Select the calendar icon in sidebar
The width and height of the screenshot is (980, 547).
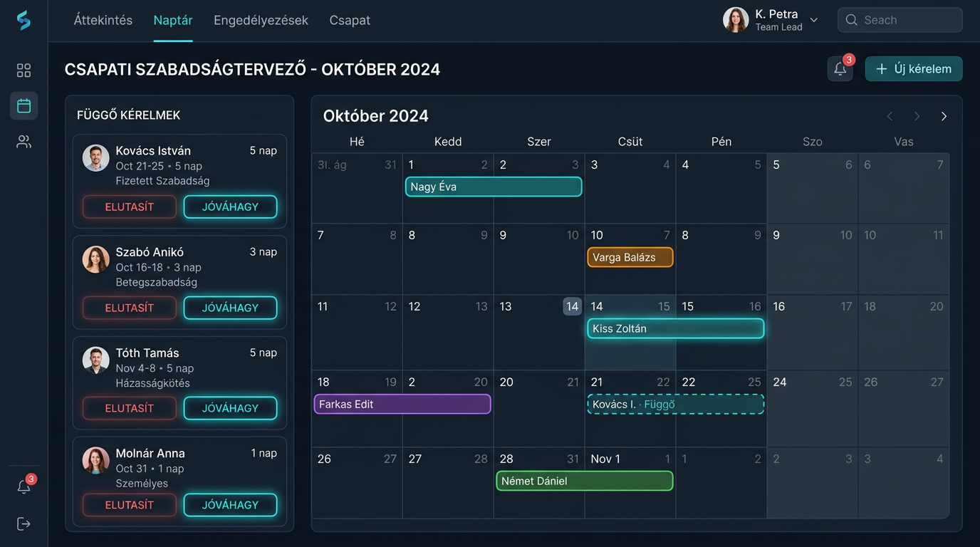point(24,105)
